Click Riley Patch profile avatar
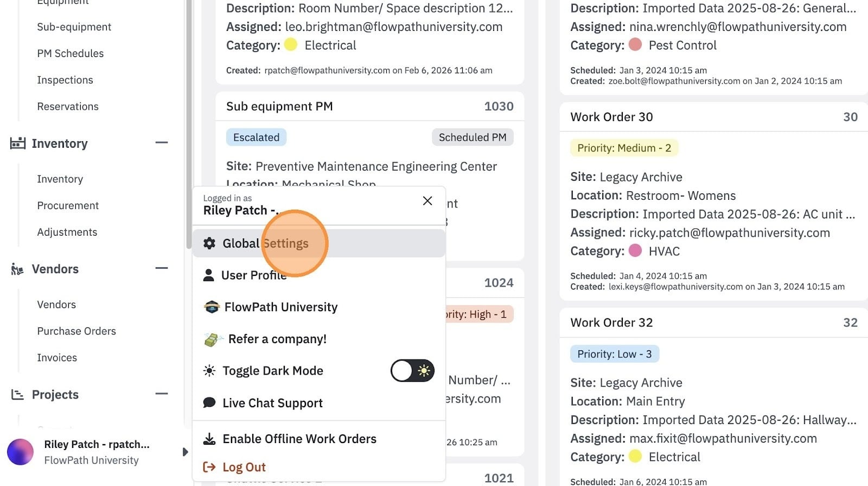Image resolution: width=868 pixels, height=486 pixels. tap(21, 452)
